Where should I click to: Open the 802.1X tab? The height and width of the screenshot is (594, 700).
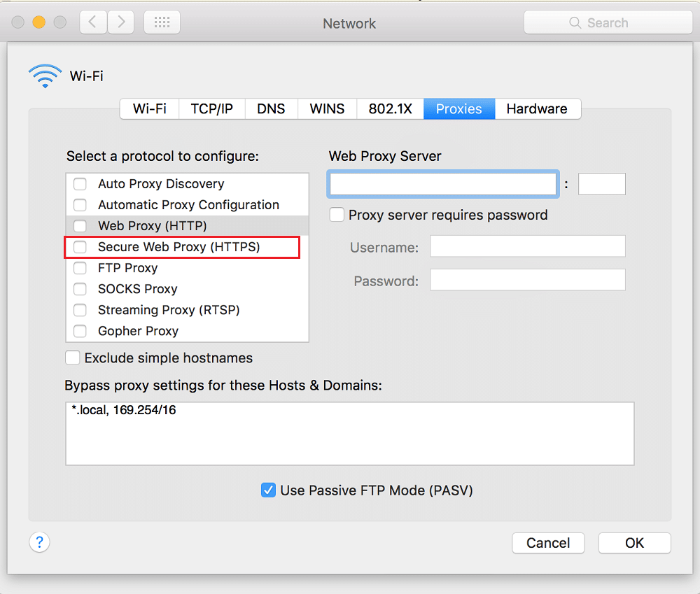pos(390,109)
